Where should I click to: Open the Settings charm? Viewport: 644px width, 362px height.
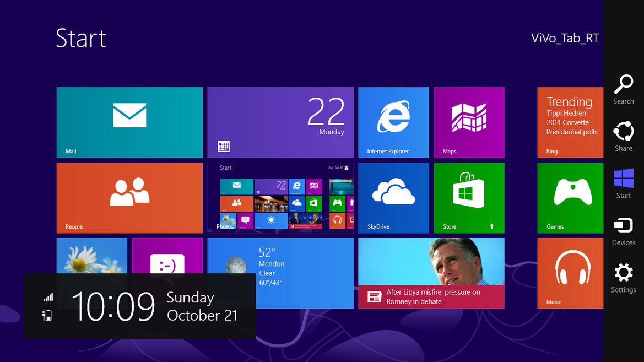624,279
